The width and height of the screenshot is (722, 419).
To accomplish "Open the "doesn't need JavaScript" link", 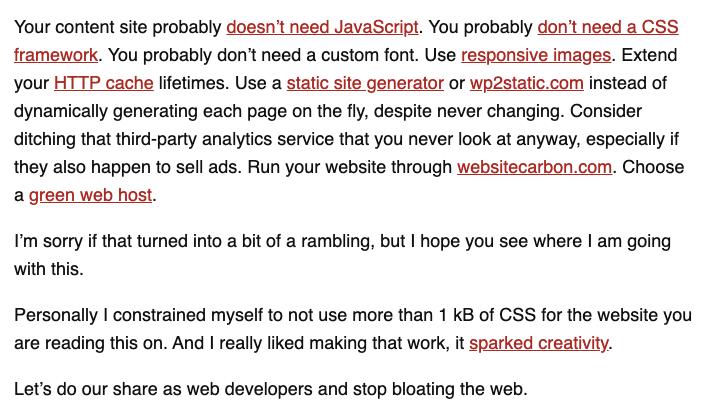I will pyautogui.click(x=322, y=28).
